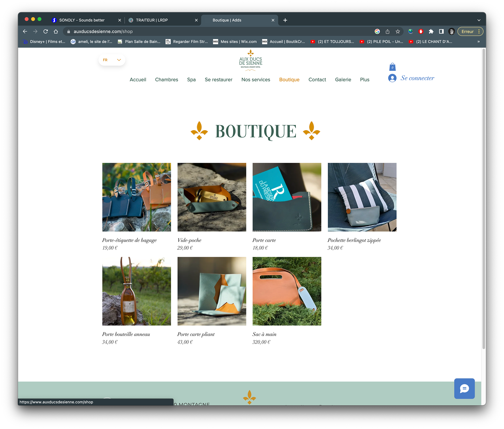Viewport: 504px width, 429px height.
Task: Expand the Plus menu item
Action: (365, 80)
